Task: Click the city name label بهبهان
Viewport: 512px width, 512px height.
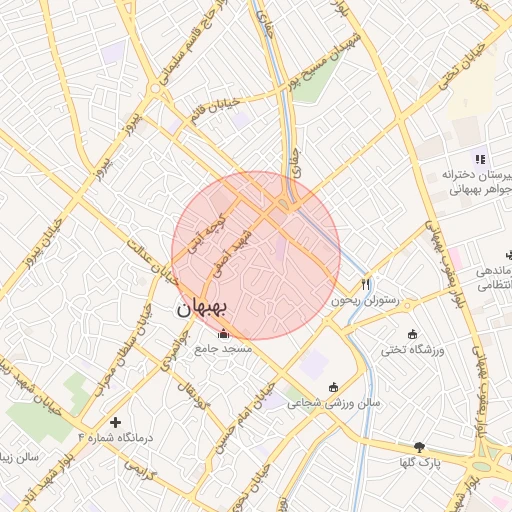Action: click(x=202, y=309)
